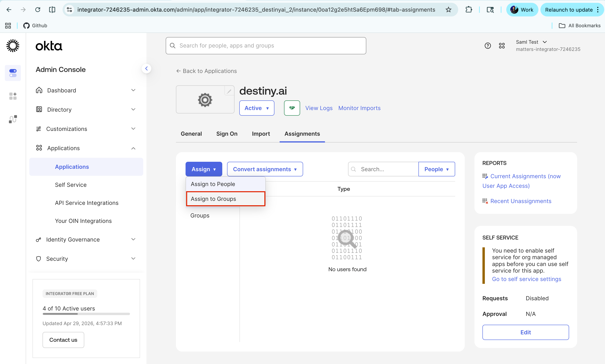Go to self service settings
605x364 pixels.
click(526, 279)
